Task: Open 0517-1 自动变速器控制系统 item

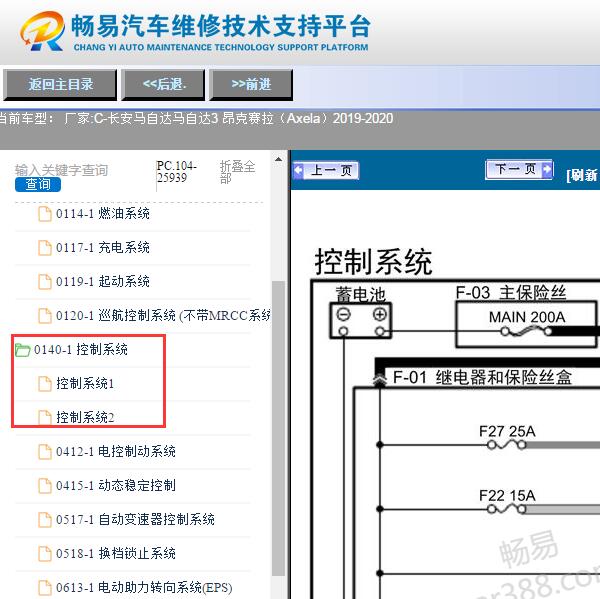Action: (135, 520)
